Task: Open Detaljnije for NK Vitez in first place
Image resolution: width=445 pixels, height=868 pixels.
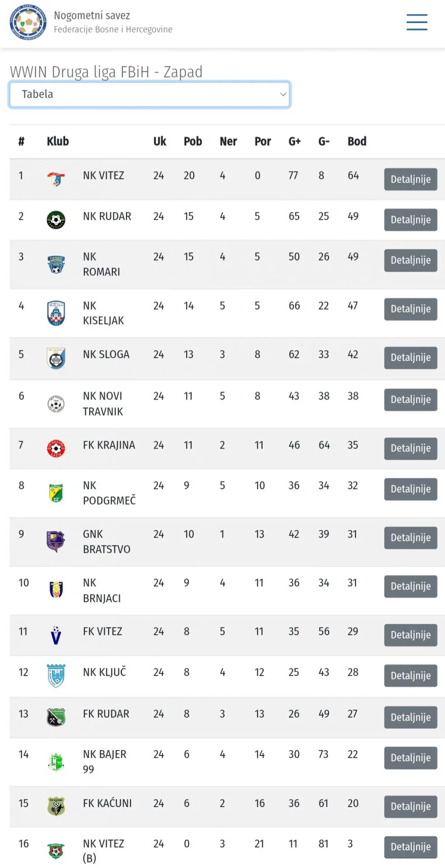Action: pos(410,179)
